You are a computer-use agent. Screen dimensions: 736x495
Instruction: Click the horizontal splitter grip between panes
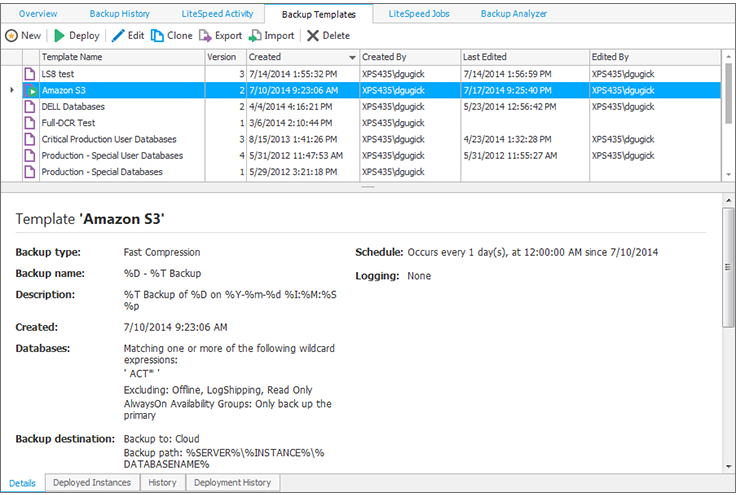tap(368, 187)
